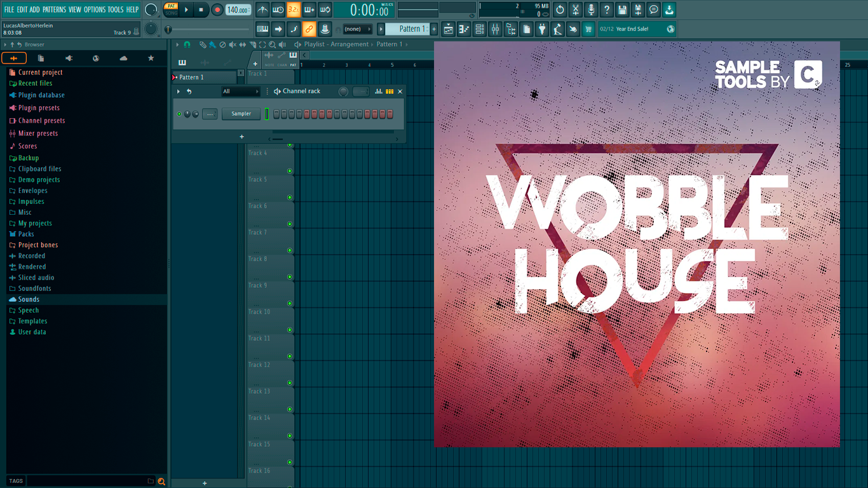Click the Wobble House artwork image

tap(637, 244)
